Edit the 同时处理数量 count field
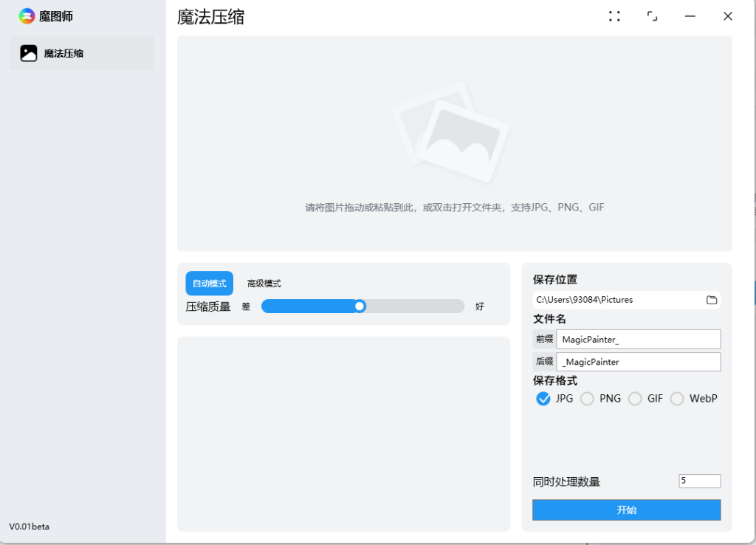Screen dimensions: 756x545 [x=699, y=481]
